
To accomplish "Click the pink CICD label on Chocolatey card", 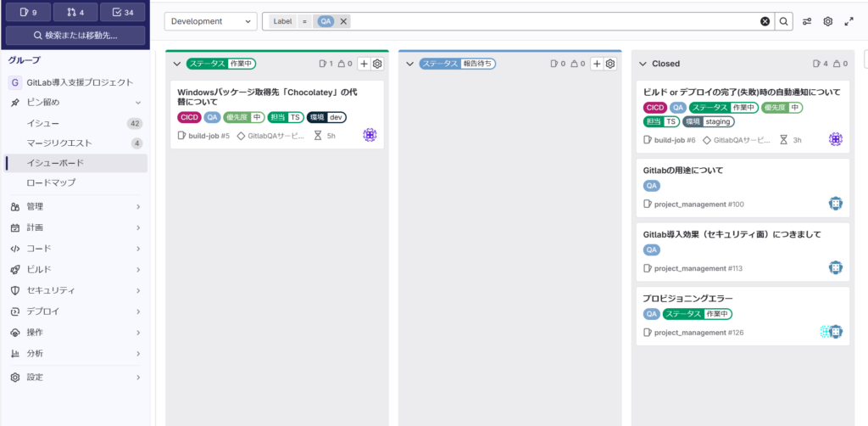I will coord(189,117).
